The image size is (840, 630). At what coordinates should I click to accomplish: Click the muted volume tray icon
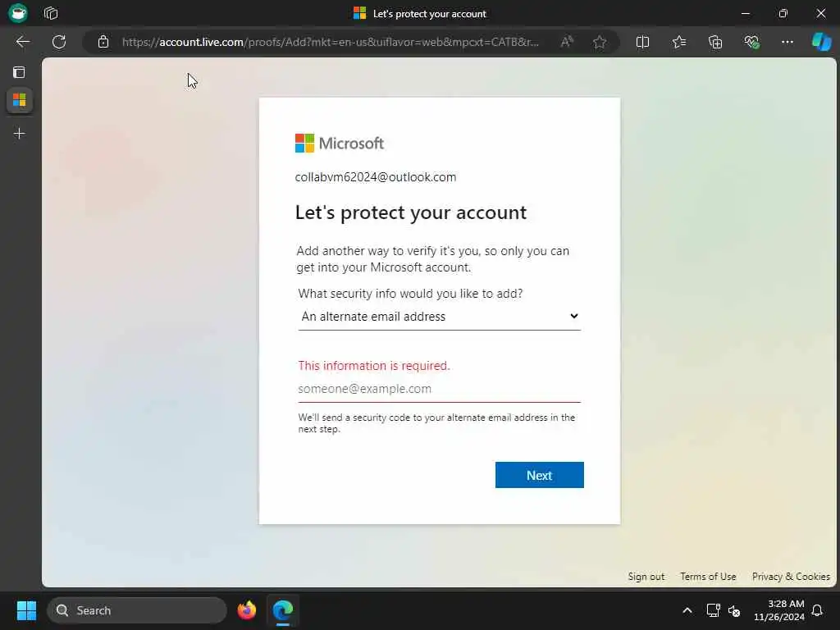coord(734,610)
